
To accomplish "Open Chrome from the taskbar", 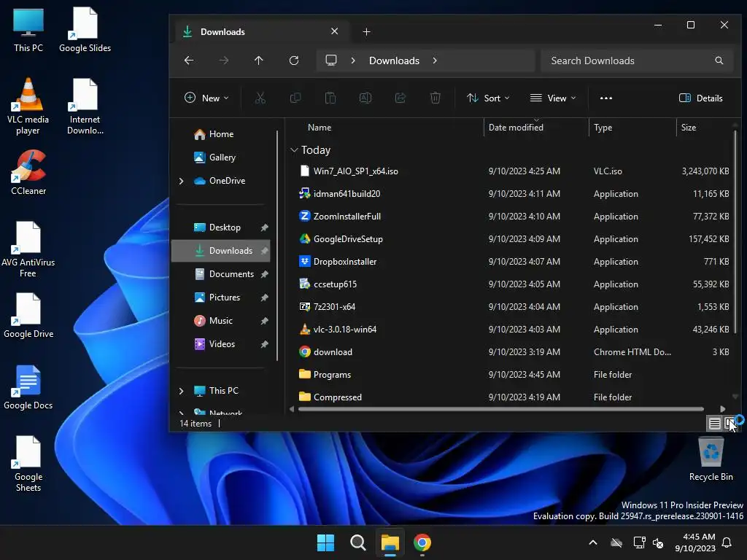I will click(422, 542).
